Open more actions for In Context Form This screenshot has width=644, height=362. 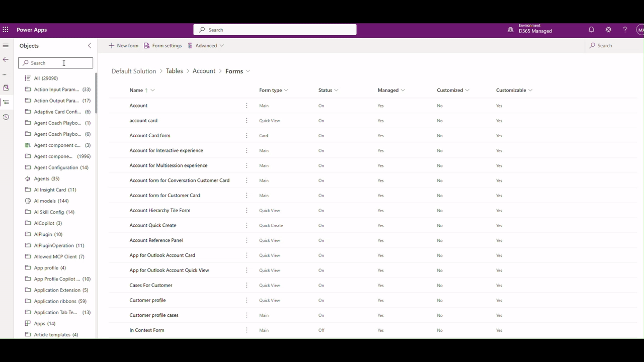coord(247,330)
